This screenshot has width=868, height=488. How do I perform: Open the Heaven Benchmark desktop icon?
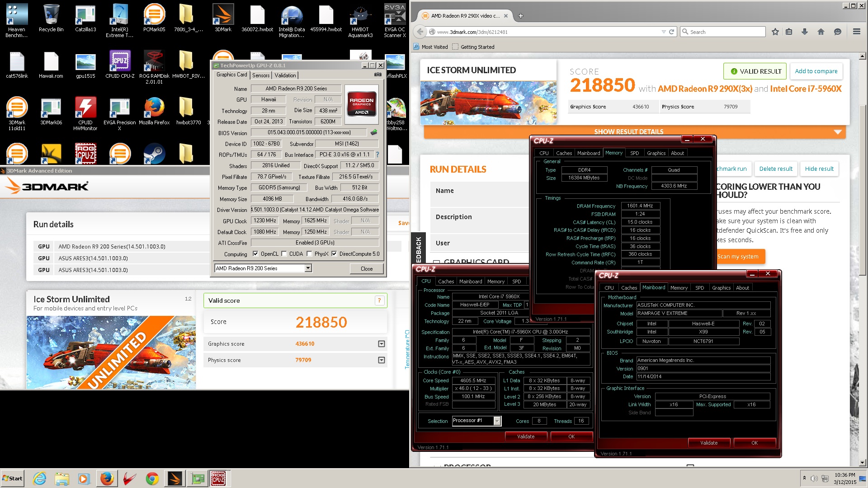17,20
